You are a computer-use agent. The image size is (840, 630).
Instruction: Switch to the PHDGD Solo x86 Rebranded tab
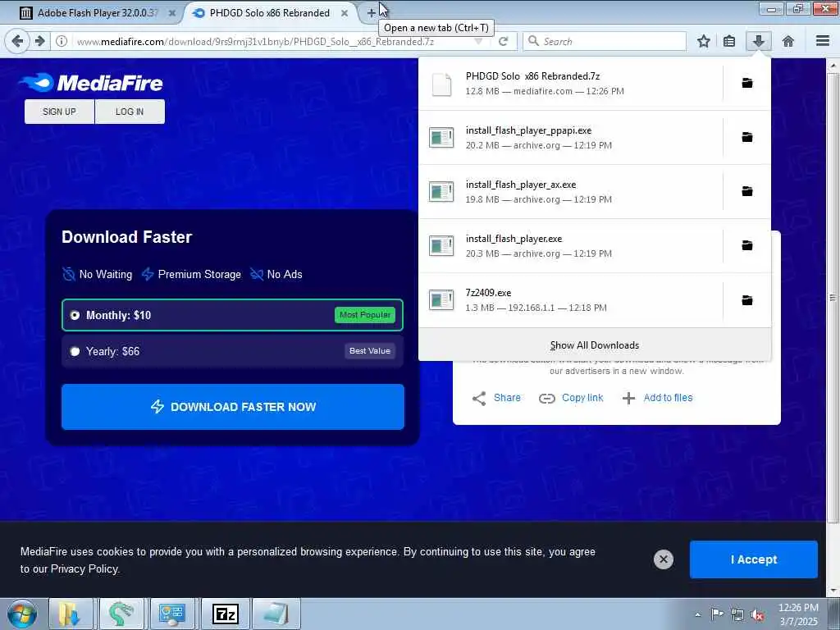270,13
